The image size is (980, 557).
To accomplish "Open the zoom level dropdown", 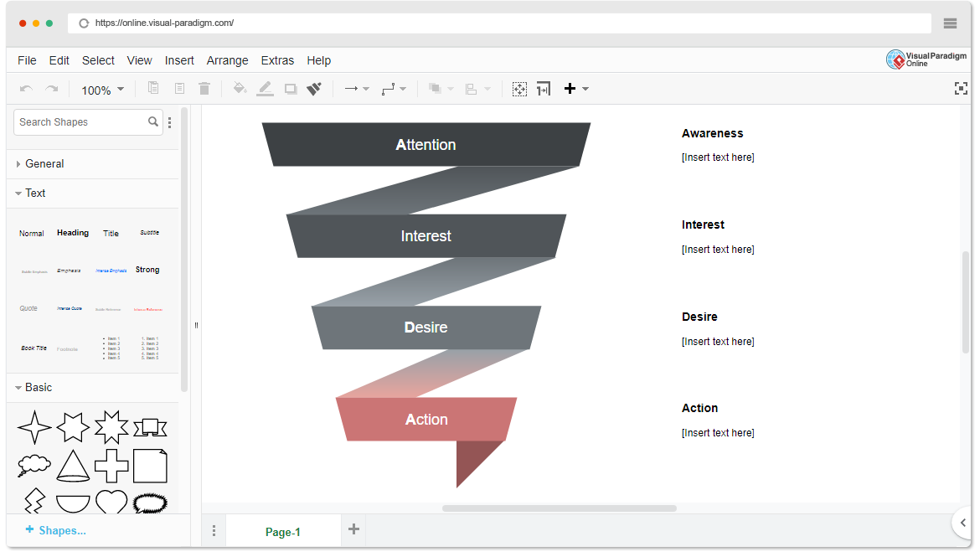I will [x=102, y=88].
